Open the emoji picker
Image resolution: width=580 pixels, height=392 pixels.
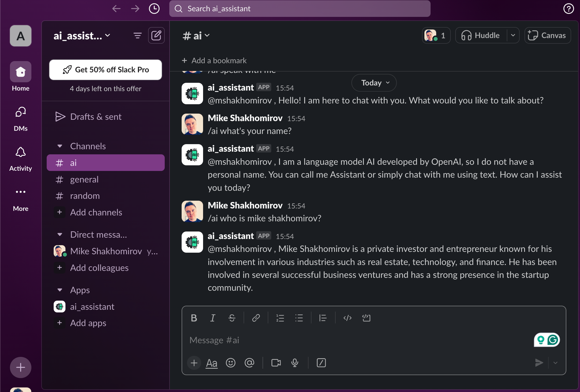230,363
